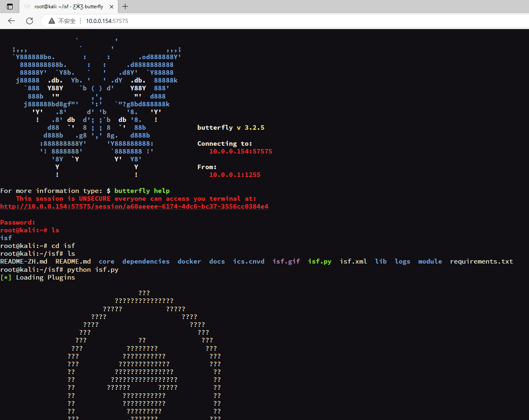Click the forward navigation area beside back arrow
This screenshot has width=529, height=420.
click(x=20, y=21)
